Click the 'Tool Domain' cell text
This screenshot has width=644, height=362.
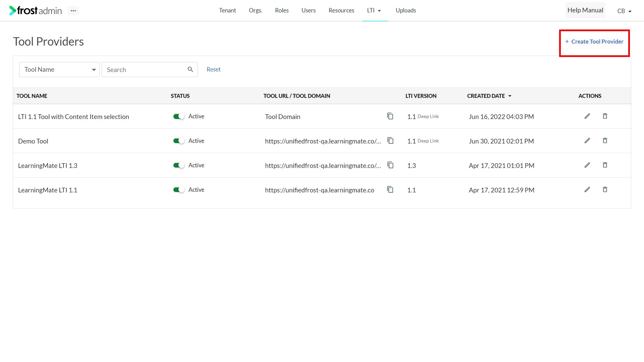(283, 117)
